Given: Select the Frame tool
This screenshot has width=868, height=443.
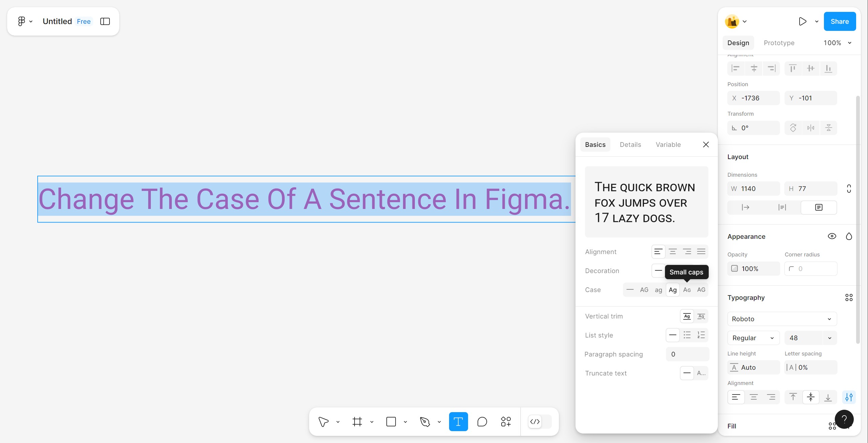Looking at the screenshot, I should (357, 422).
